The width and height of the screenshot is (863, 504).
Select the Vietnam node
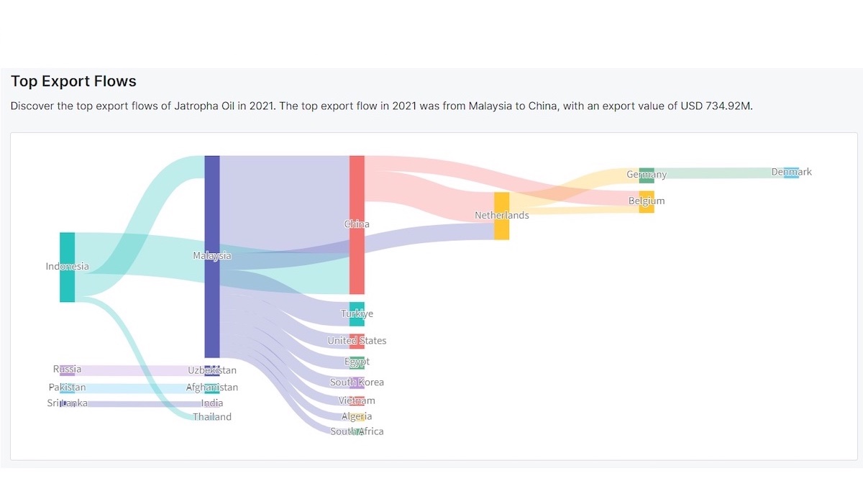(x=357, y=400)
